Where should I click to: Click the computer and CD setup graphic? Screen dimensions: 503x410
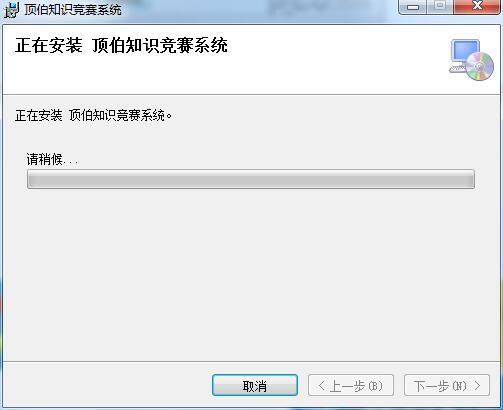click(x=471, y=60)
